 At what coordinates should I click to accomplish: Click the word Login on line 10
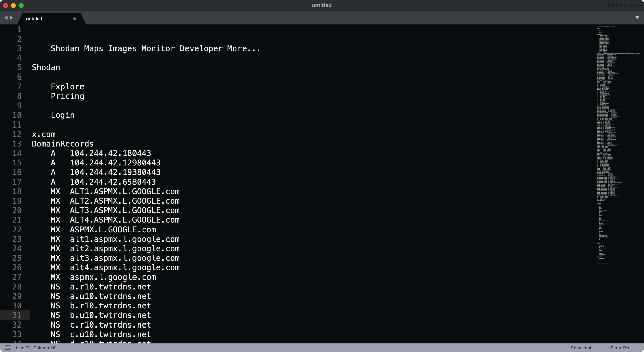tap(63, 115)
